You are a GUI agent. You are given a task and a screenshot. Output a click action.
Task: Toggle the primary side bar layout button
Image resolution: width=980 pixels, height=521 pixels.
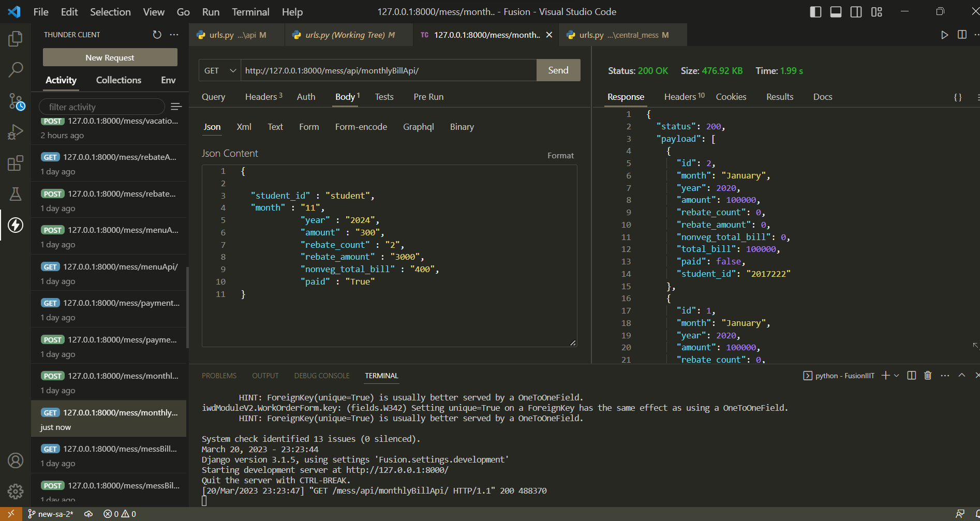(x=815, y=12)
